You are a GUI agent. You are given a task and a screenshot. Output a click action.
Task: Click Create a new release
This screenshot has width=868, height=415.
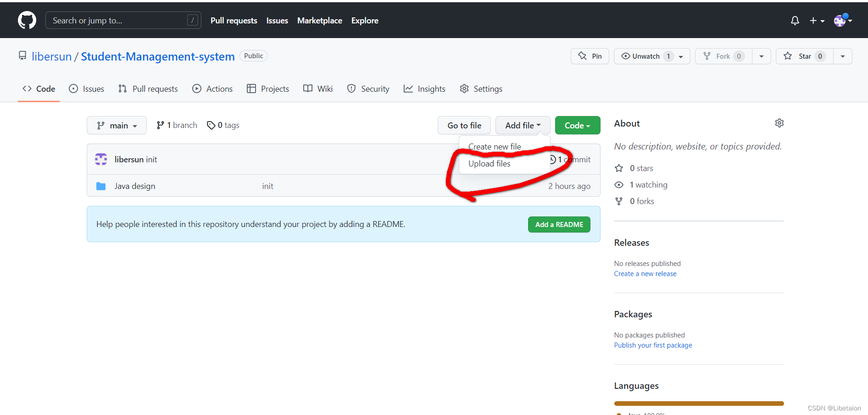[x=645, y=274]
